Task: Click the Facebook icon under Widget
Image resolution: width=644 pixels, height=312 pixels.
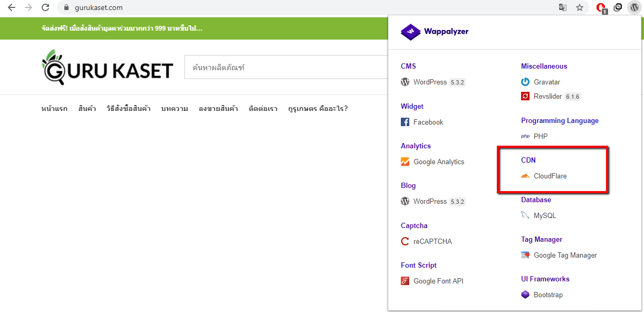Action: [x=405, y=122]
